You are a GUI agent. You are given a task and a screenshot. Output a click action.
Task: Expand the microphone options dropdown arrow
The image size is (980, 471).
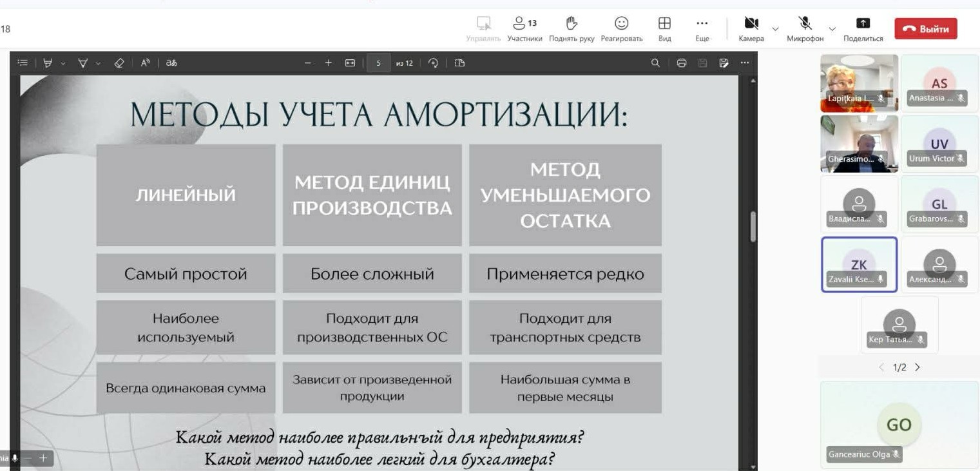tap(832, 29)
